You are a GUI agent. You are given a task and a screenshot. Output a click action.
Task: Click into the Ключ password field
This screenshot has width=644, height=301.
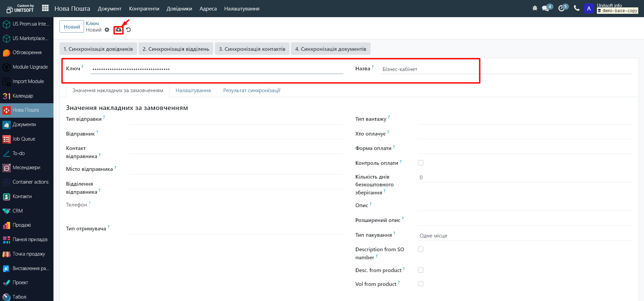[217, 69]
